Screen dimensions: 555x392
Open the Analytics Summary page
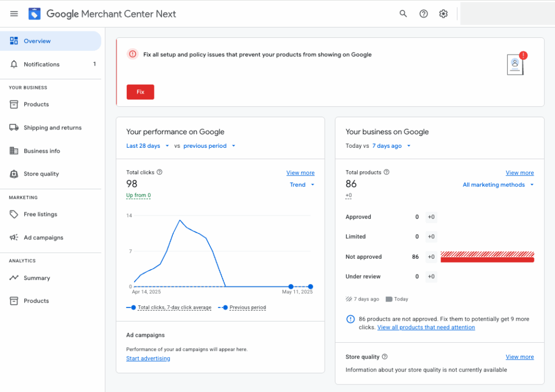pos(37,278)
